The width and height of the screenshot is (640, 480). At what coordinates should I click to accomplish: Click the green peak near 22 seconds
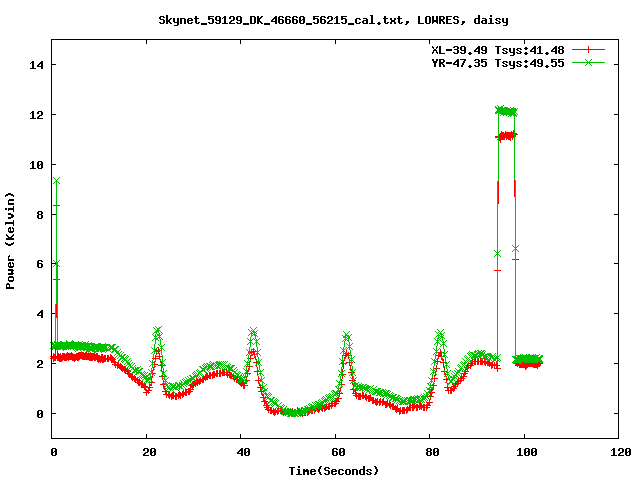coord(158,330)
